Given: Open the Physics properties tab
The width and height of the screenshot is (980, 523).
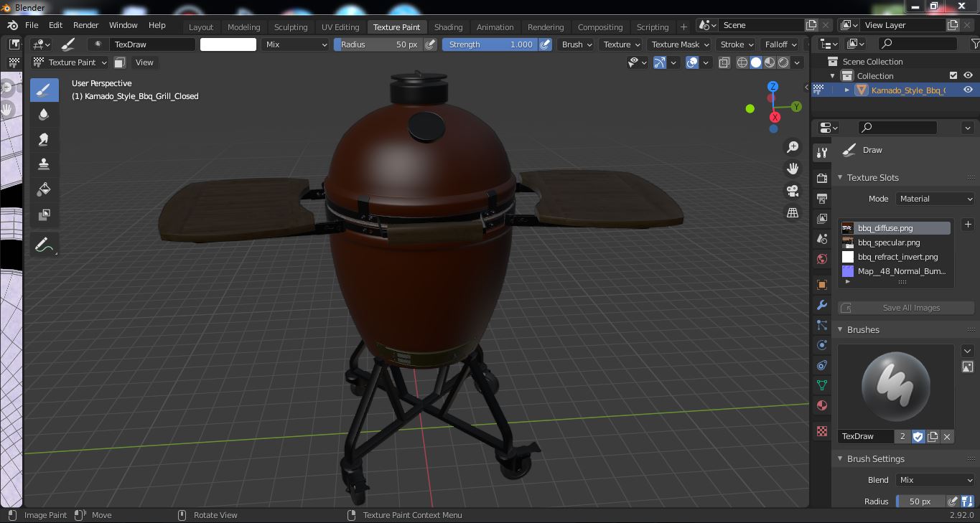Looking at the screenshot, I should coord(822,345).
